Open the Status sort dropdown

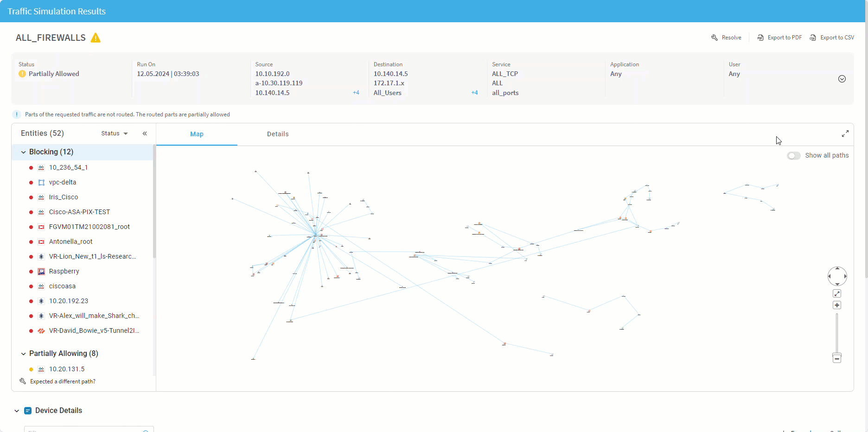tap(115, 133)
